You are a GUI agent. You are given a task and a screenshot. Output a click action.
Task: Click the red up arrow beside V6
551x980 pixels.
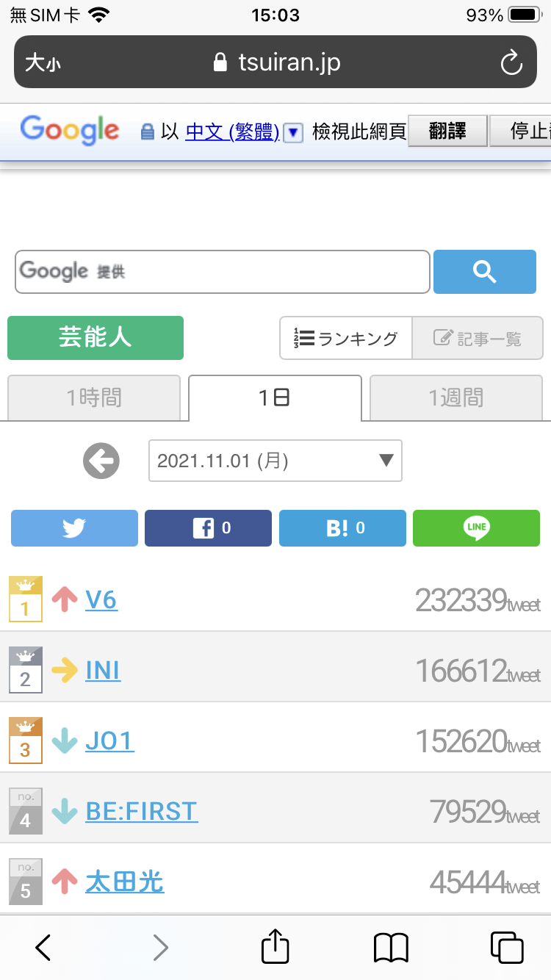pyautogui.click(x=65, y=600)
